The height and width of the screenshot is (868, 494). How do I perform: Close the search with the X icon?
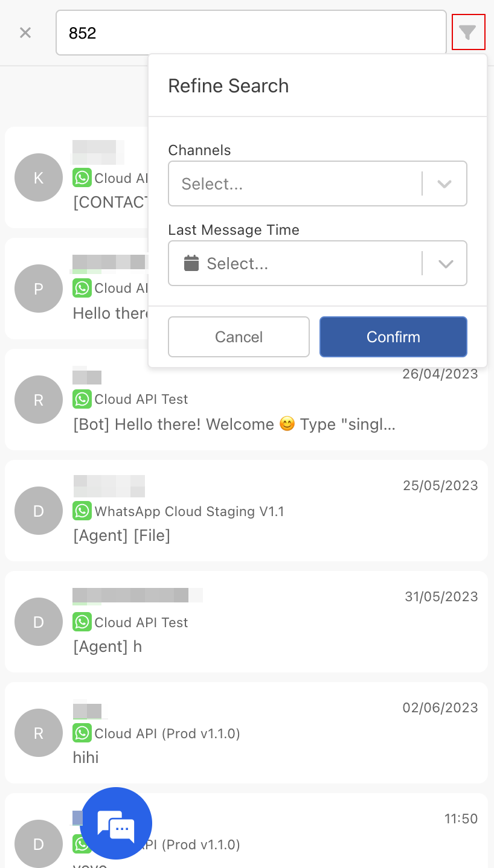pyautogui.click(x=25, y=33)
